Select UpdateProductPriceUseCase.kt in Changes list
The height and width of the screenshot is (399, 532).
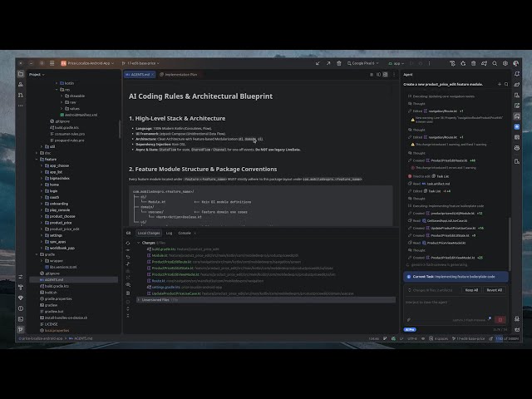(x=176, y=293)
